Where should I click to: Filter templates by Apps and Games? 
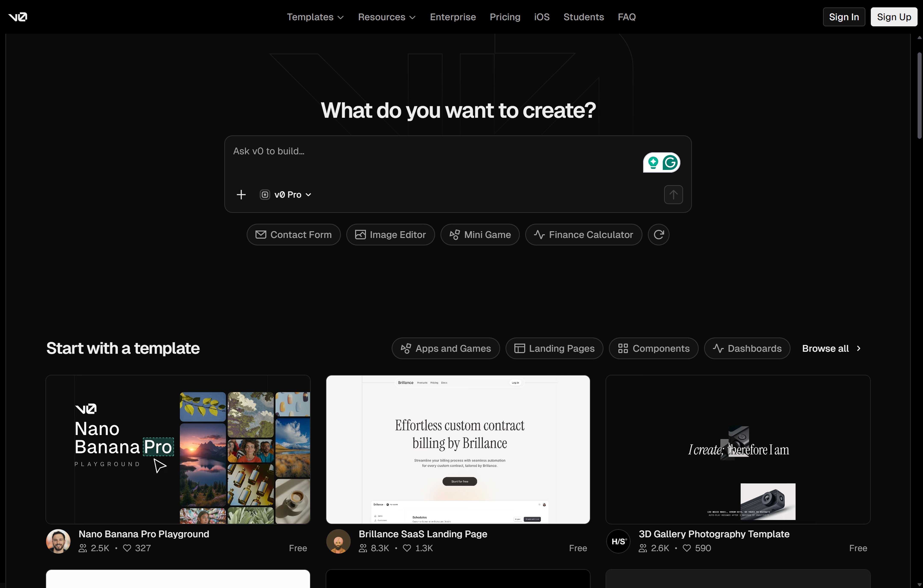coord(446,348)
